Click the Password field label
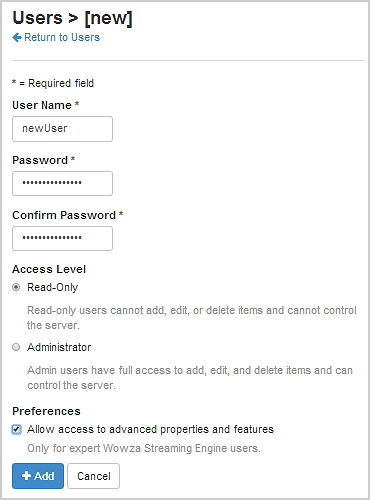Viewport: 370px width, 500px height. click(x=44, y=160)
